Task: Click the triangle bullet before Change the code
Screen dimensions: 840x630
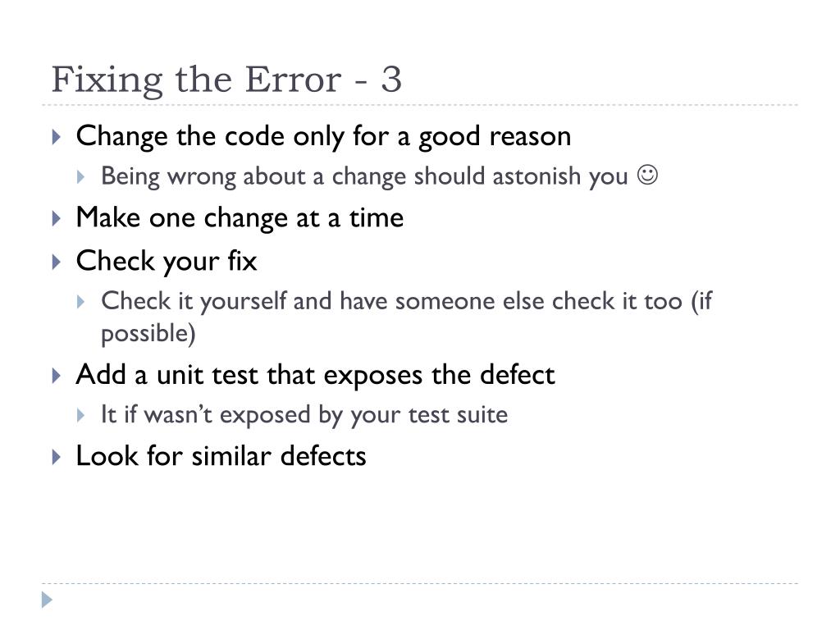Action: 57,137
